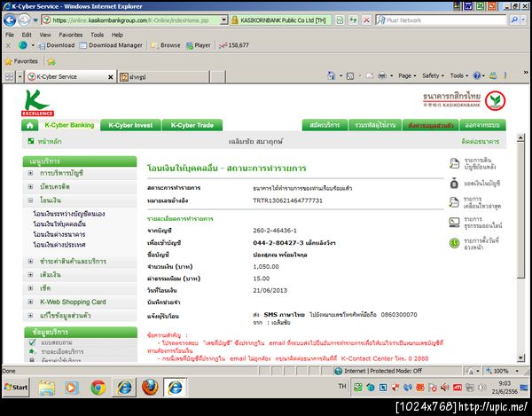Click the blue Help question icon
The width and height of the screenshot is (532, 416).
pos(477,75)
